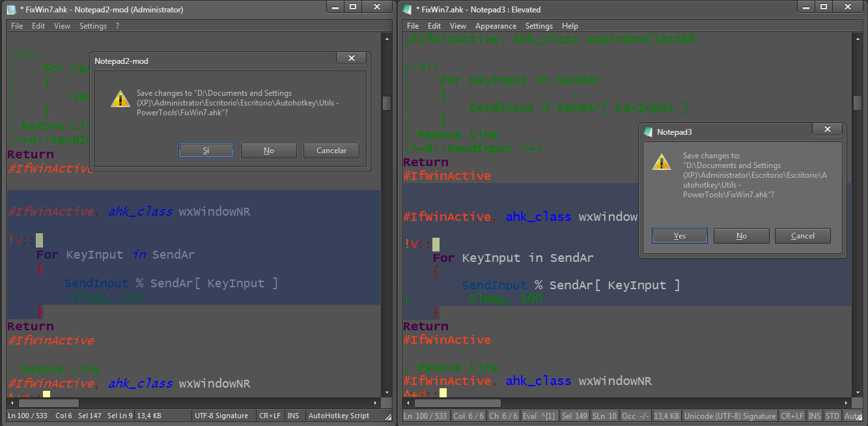
Task: Click 'SLn 10' in Notepad3 status bar
Action: coord(605,416)
